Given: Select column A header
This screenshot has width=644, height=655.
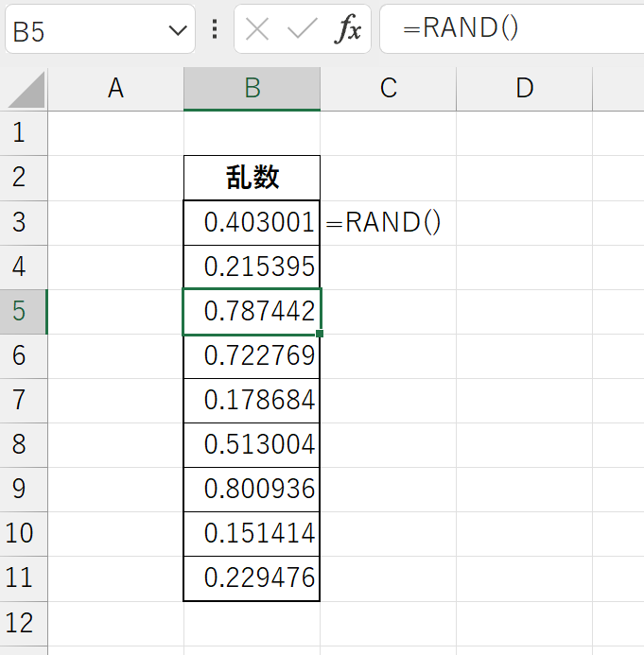Looking at the screenshot, I should click(x=115, y=89).
